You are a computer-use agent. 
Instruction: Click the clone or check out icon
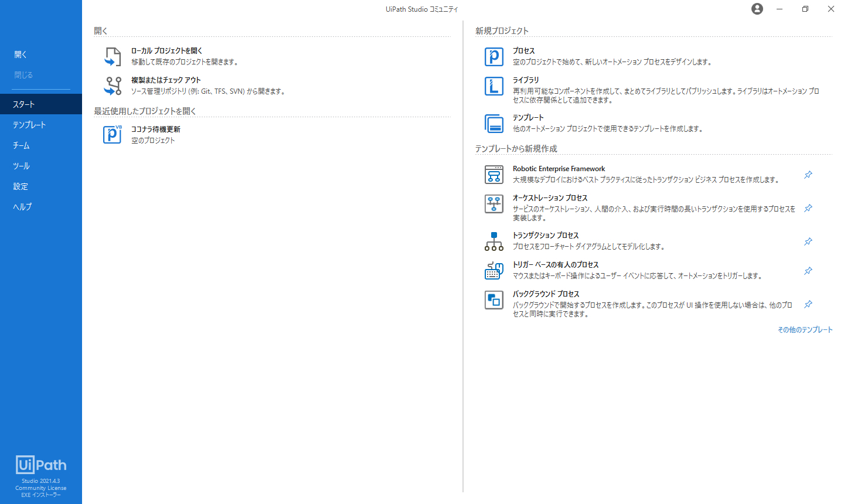(x=113, y=86)
